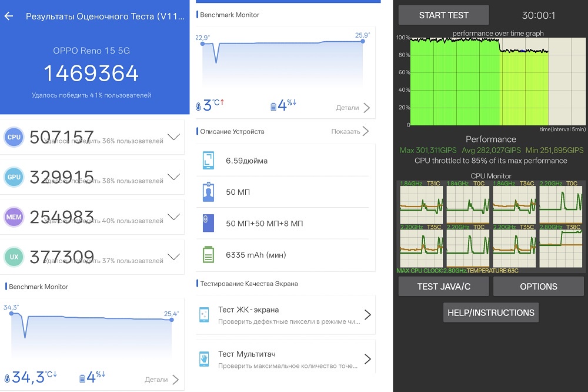Click the GPU score badge icon
The height and width of the screenshot is (392, 588).
(14, 177)
